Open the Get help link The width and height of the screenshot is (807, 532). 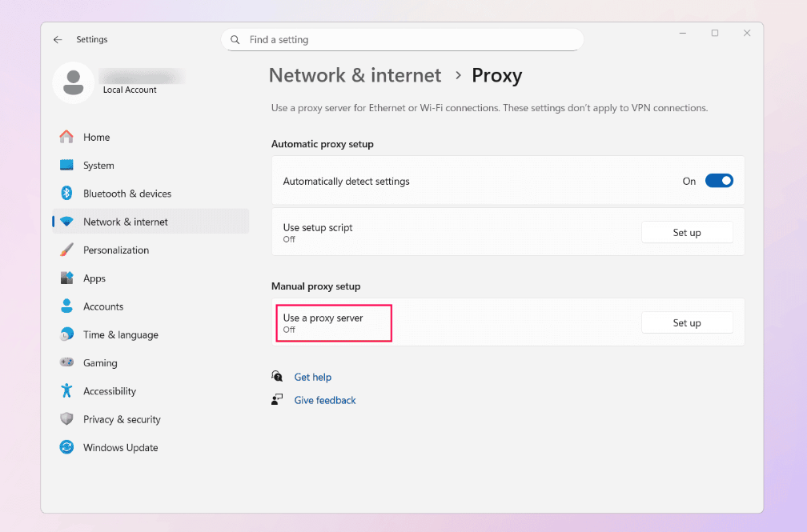click(312, 378)
